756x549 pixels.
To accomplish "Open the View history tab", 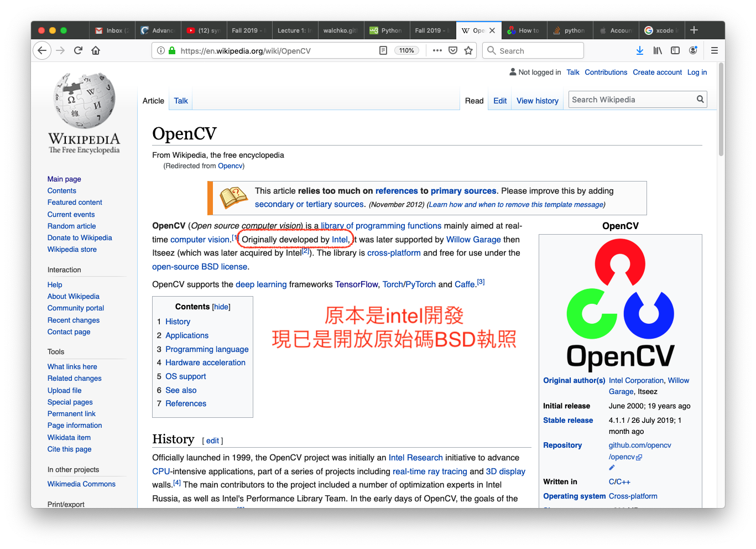I will point(537,101).
